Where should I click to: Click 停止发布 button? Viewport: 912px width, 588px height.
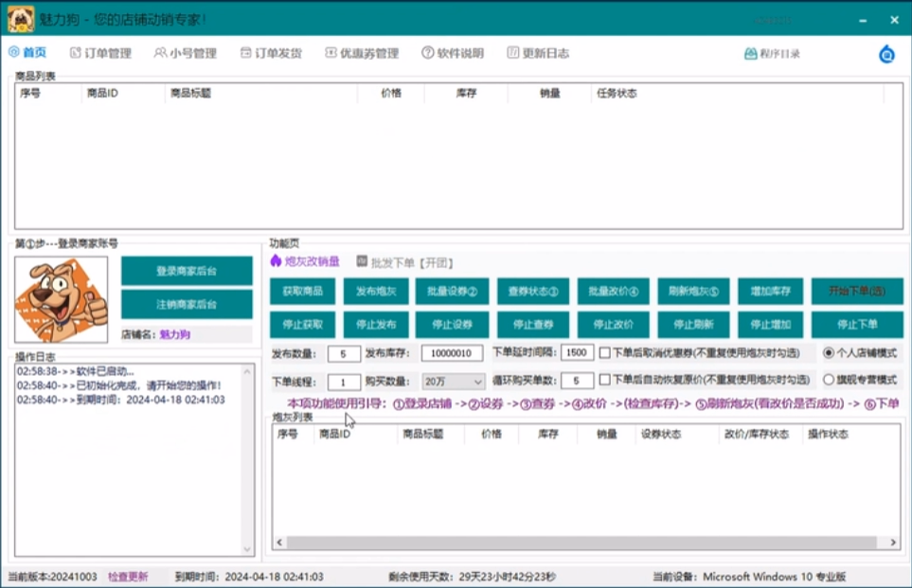pos(376,325)
